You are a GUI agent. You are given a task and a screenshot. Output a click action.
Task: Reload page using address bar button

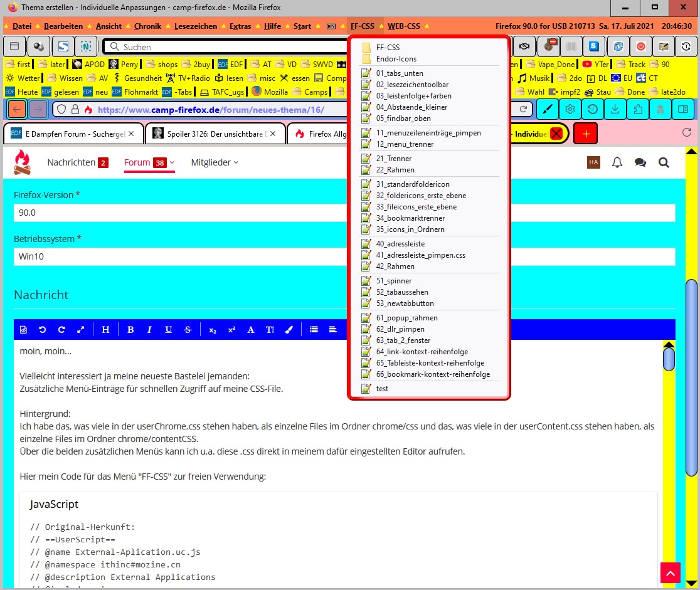click(x=524, y=109)
